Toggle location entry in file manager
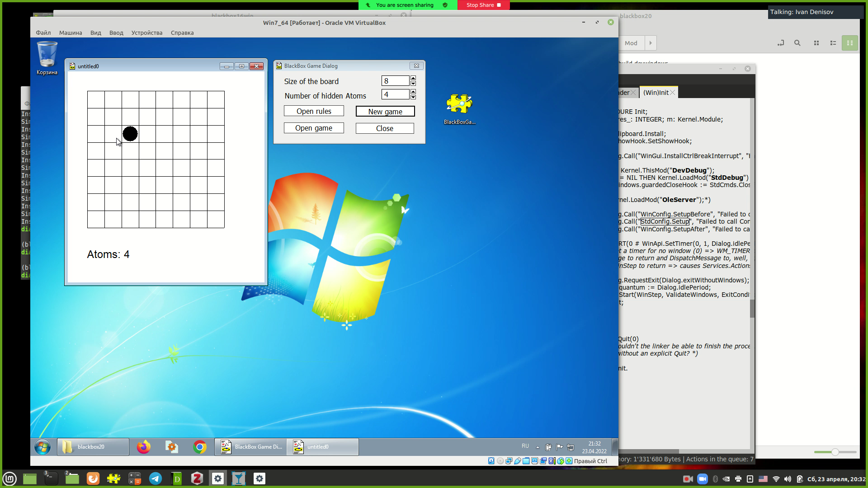 [780, 43]
